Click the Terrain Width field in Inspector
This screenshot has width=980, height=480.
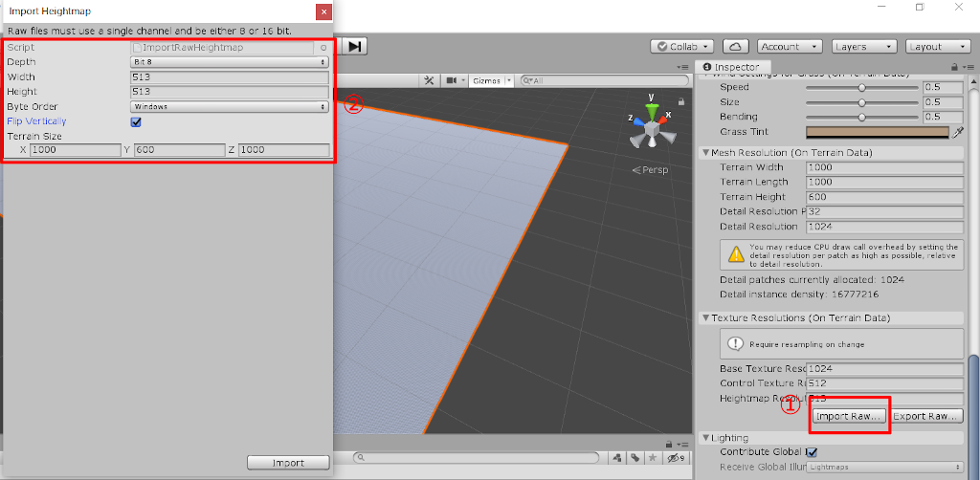(x=884, y=167)
